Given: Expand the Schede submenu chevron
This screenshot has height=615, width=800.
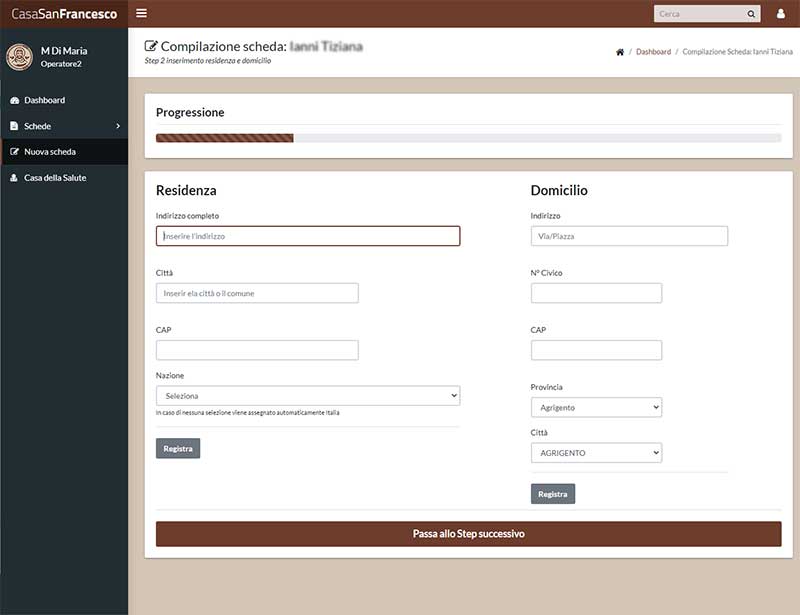Looking at the screenshot, I should [118, 126].
